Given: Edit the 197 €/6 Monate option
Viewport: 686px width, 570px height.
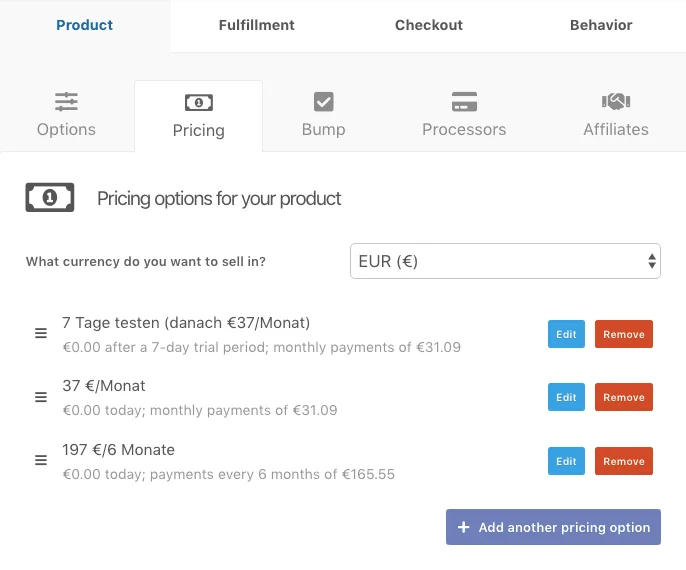Looking at the screenshot, I should point(566,461).
